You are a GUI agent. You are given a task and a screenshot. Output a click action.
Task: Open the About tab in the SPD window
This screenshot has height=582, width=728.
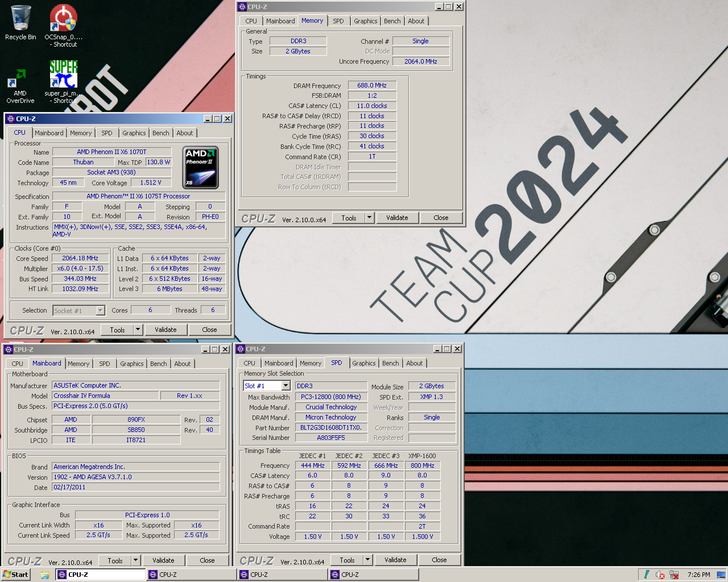[x=415, y=363]
